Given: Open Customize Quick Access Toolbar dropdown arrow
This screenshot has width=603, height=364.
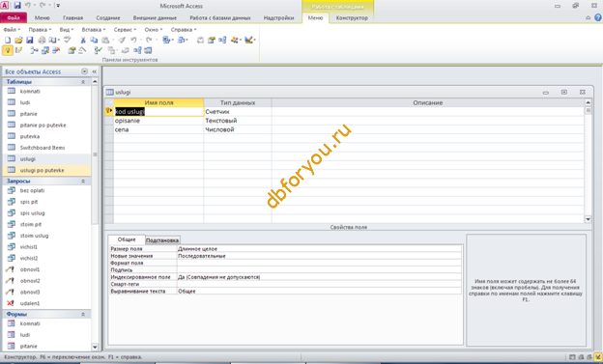Looking at the screenshot, I should click(58, 6).
